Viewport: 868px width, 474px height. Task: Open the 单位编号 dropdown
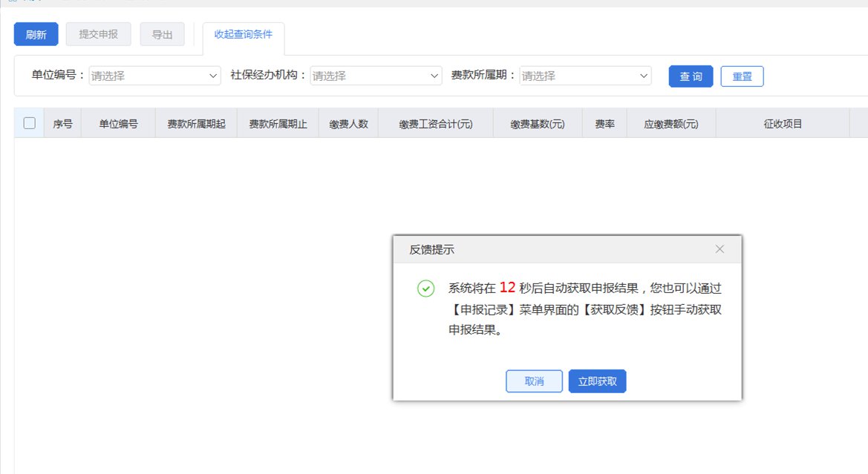[154, 76]
